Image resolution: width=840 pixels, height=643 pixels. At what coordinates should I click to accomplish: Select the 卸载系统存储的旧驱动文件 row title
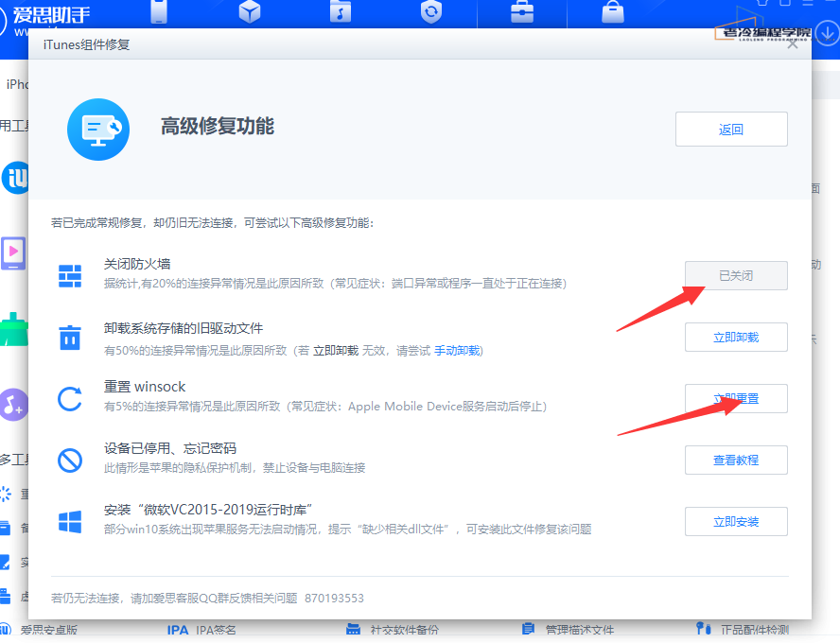click(x=184, y=328)
